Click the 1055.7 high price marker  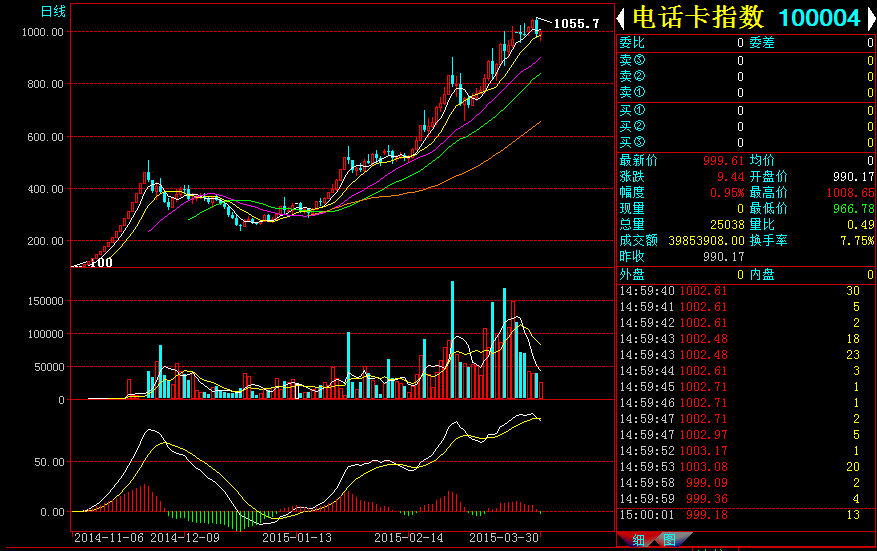pyautogui.click(x=576, y=23)
